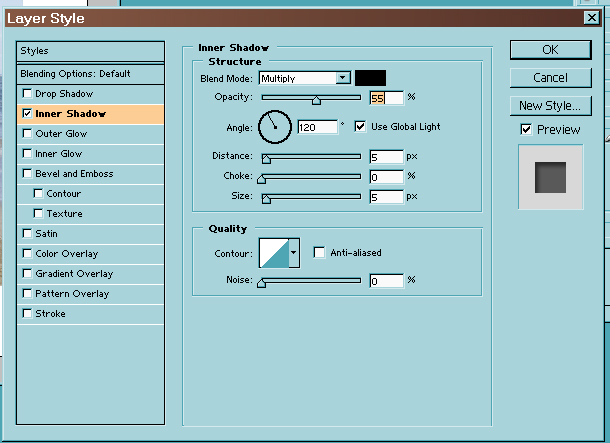Click the OK button

(550, 50)
